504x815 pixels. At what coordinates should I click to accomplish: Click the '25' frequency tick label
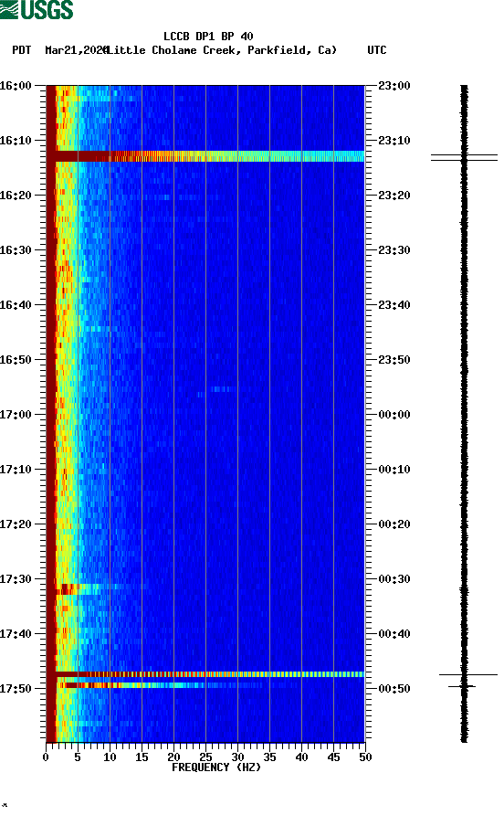[x=205, y=757]
